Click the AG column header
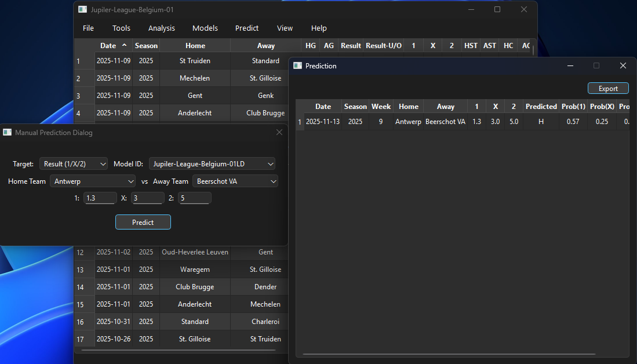 [x=329, y=45]
